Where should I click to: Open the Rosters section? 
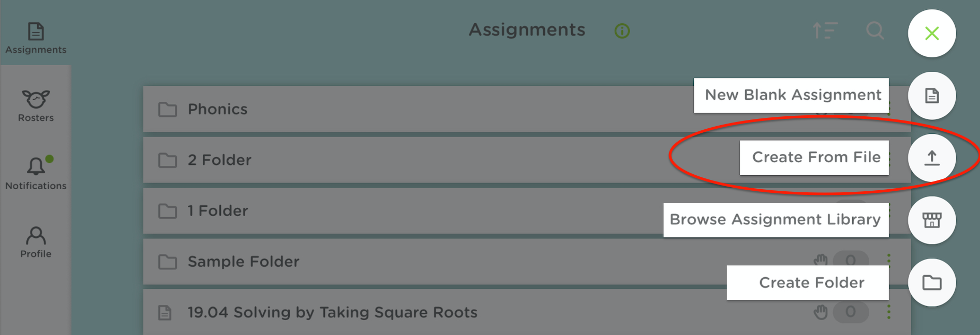(x=36, y=106)
